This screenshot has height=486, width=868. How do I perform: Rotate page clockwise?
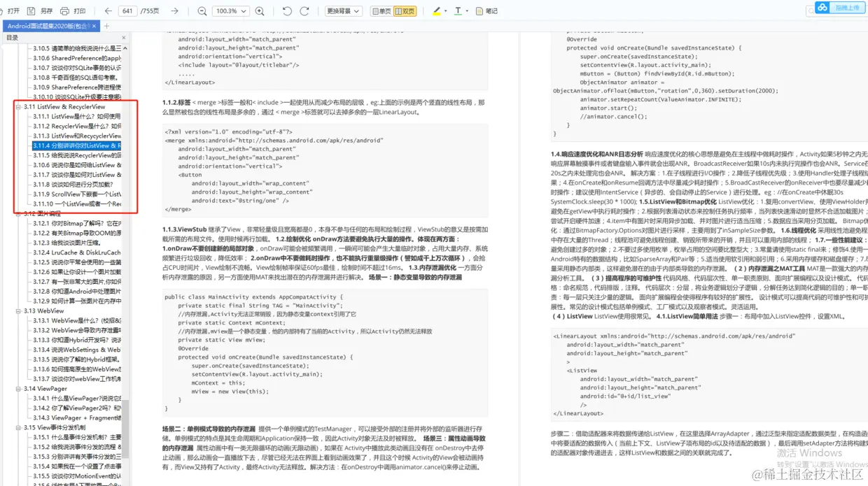pos(306,11)
